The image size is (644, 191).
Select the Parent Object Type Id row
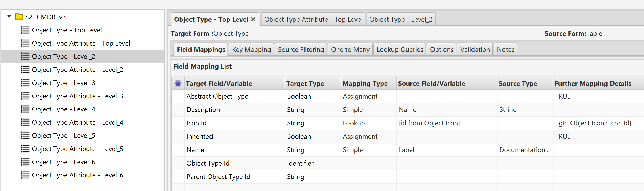(x=408, y=177)
